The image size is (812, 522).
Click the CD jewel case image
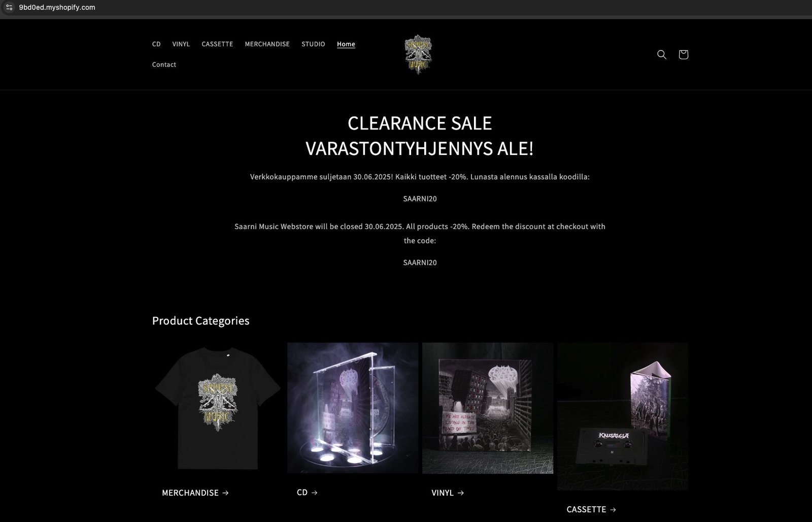353,408
